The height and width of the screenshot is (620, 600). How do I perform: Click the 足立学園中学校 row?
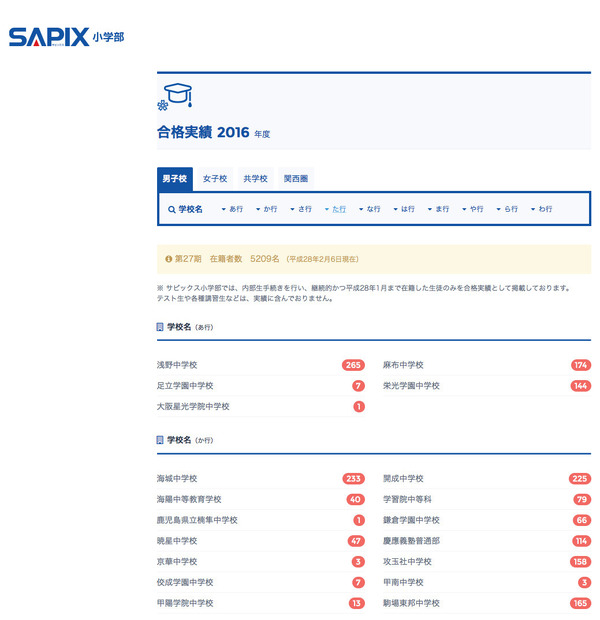pos(261,386)
